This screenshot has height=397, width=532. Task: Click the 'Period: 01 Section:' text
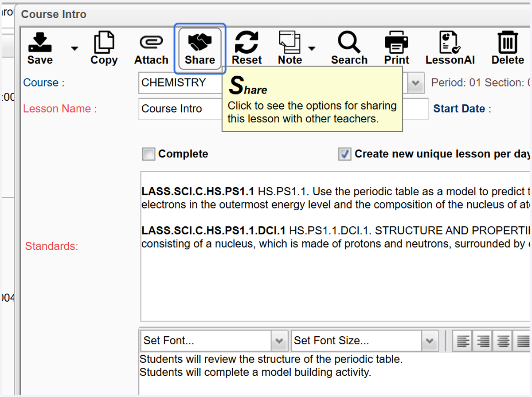point(478,83)
